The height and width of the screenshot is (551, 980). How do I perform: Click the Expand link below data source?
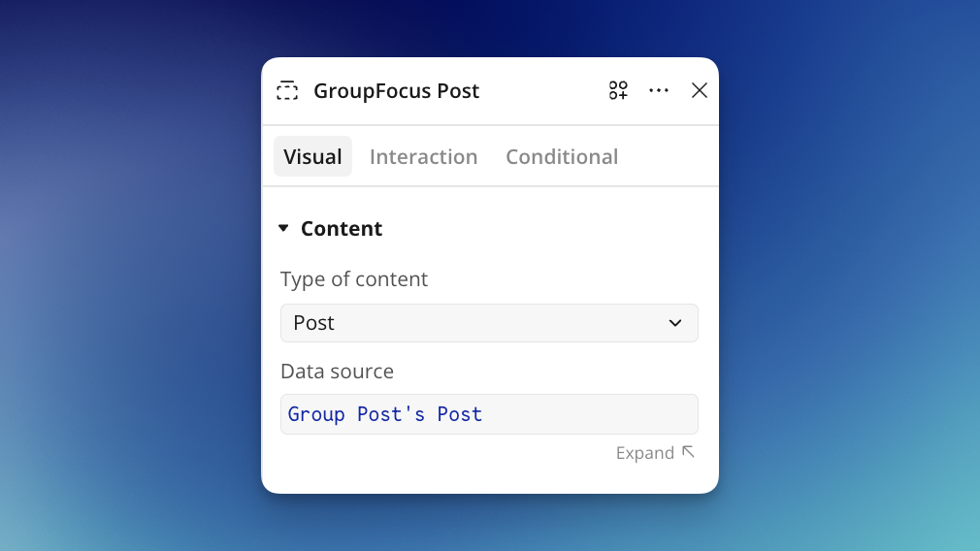tap(655, 452)
